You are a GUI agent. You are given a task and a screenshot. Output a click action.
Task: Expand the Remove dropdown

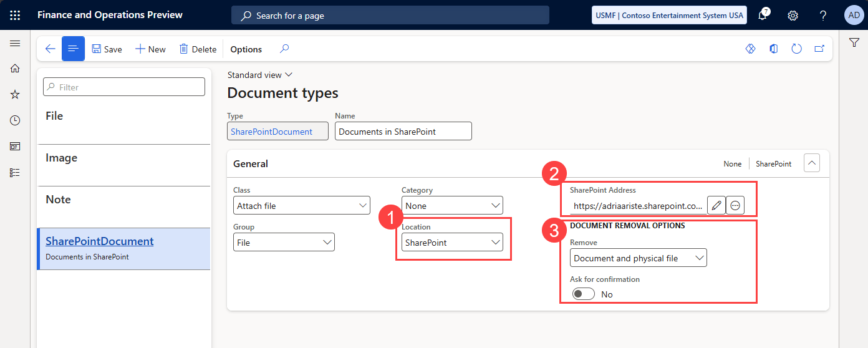[x=638, y=258]
